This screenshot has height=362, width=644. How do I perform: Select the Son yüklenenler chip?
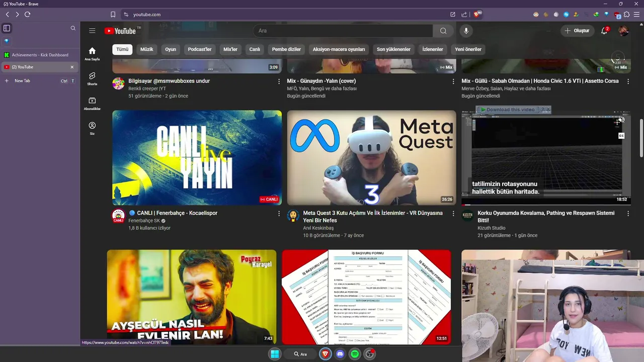point(393,49)
